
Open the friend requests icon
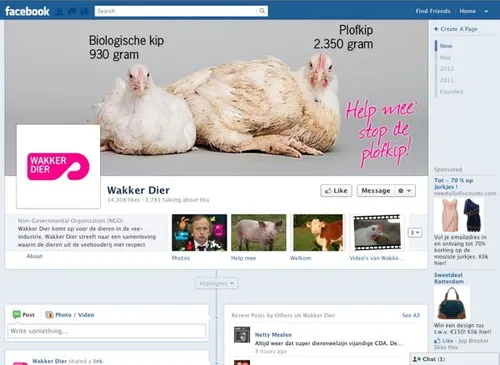tap(59, 12)
